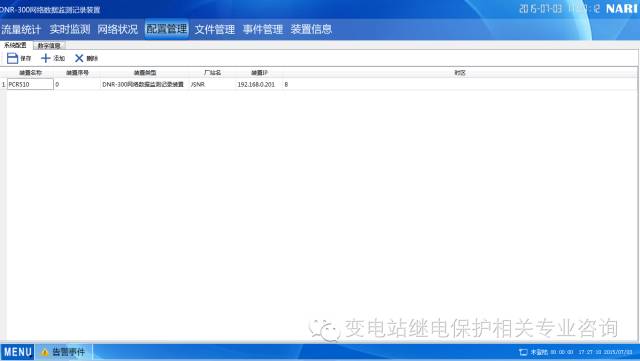Open the 实时监测 menu
The image size is (640, 361).
[x=70, y=29]
